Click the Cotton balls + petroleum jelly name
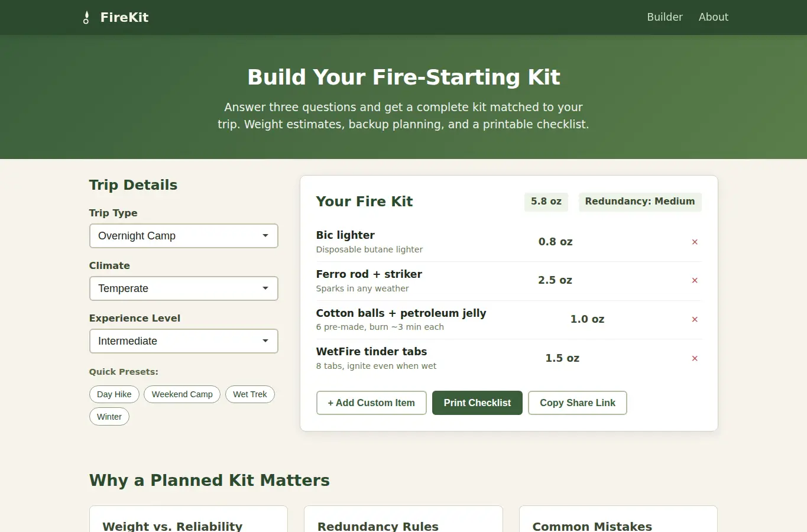Image resolution: width=807 pixels, height=532 pixels. (x=401, y=313)
